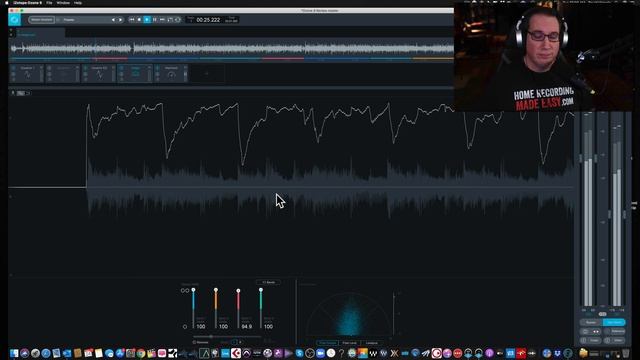The image size is (640, 360).
Task: Click the Codec button in I/O panel
Action: click(590, 340)
